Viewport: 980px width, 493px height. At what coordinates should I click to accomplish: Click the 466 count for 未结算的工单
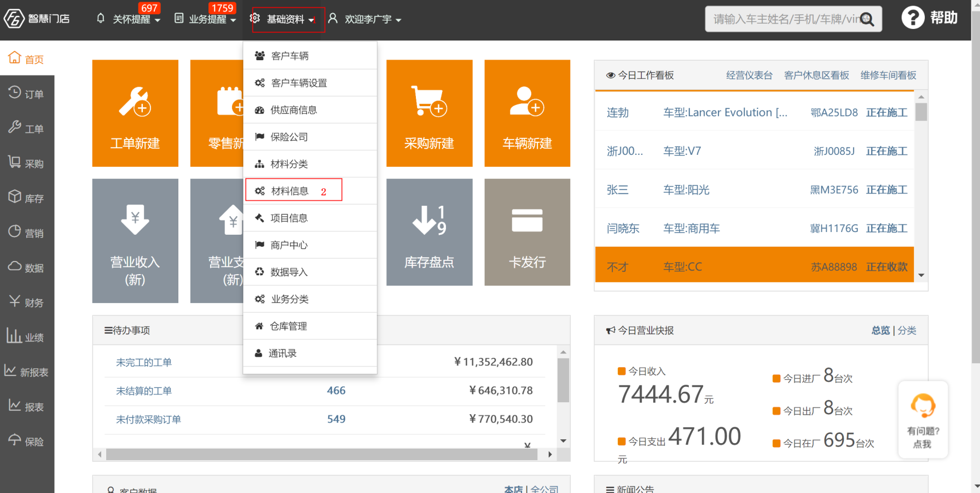click(x=336, y=391)
